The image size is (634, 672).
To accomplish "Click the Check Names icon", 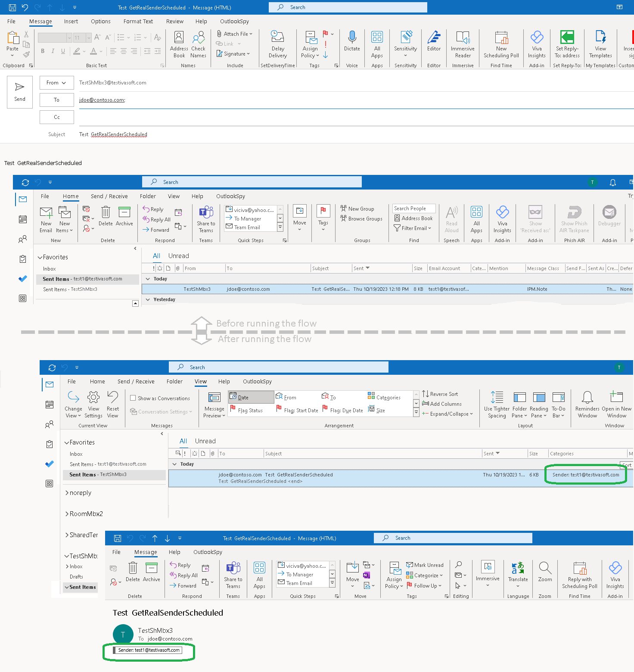I will coord(198,44).
